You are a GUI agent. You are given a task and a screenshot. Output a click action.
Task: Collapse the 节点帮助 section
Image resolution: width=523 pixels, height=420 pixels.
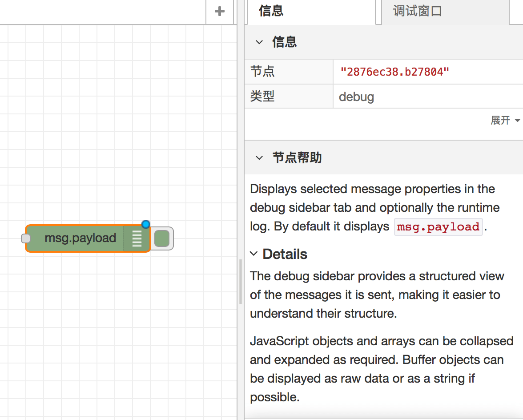tap(259, 157)
